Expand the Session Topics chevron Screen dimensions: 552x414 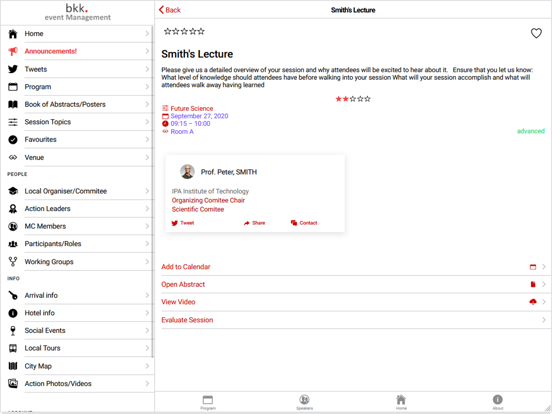(147, 122)
